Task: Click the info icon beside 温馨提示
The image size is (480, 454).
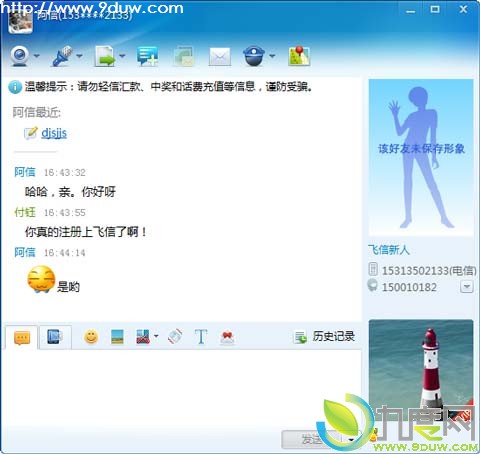Action: point(15,87)
